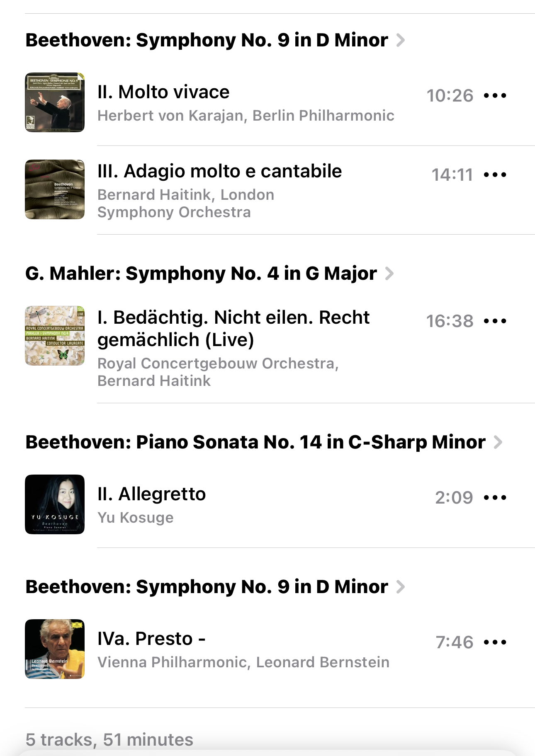Viewport: 535px width, 756px height.
Task: Tap the Haitink London Symphony album artwork
Action: coord(55,189)
